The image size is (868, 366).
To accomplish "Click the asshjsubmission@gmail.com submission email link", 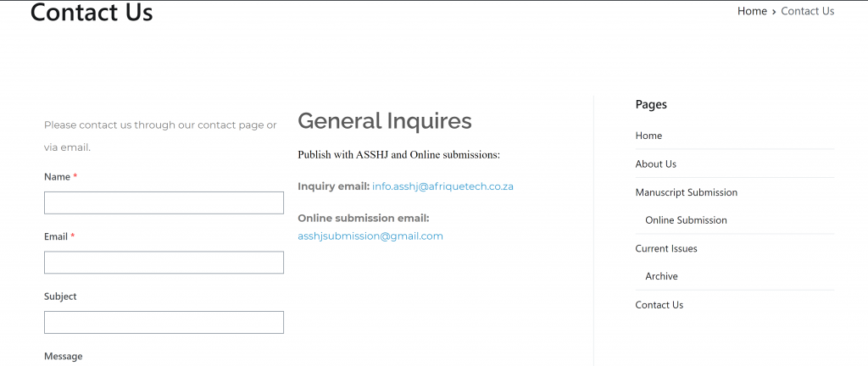I will coord(370,236).
